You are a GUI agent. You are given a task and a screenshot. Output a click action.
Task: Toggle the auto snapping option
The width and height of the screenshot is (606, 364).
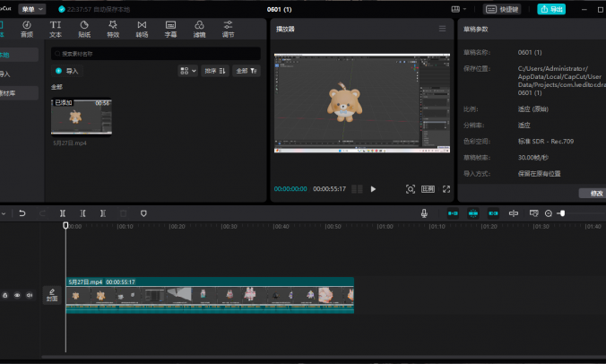click(473, 213)
